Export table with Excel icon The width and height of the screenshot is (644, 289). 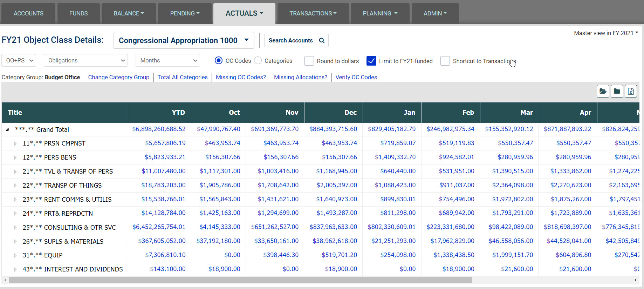[631, 91]
